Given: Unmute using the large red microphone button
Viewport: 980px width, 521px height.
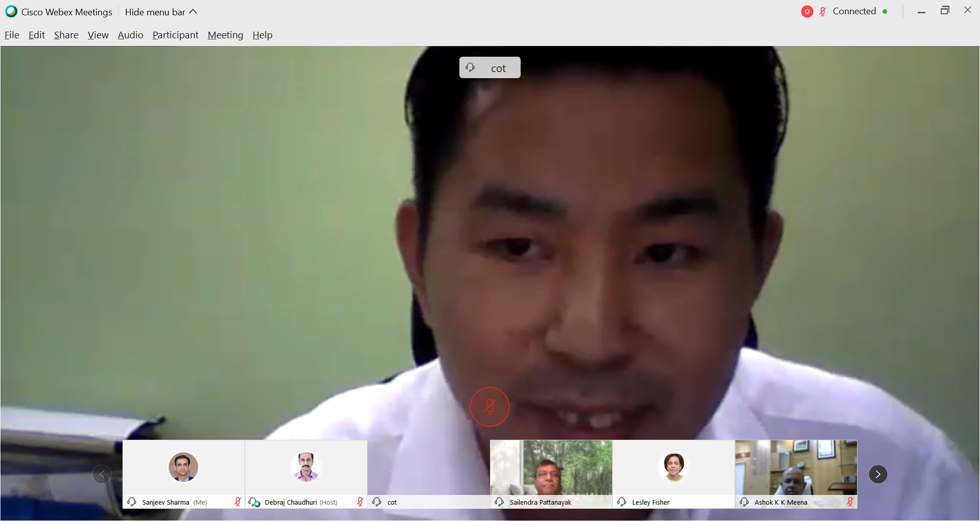Looking at the screenshot, I should click(x=489, y=407).
